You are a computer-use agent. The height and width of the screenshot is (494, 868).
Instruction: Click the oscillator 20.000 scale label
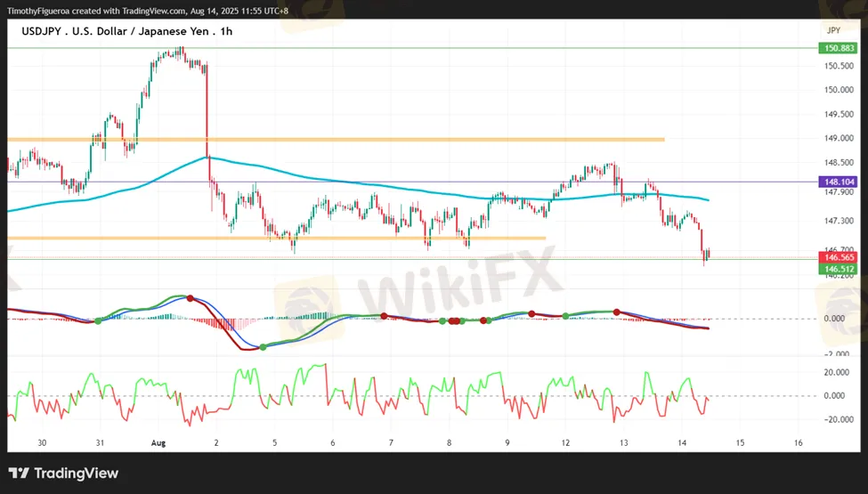click(837, 372)
